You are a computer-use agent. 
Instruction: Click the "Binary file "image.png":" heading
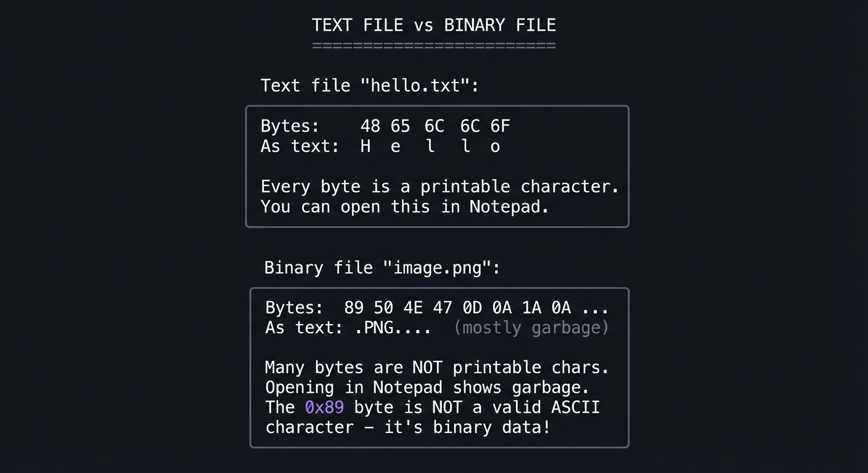tap(382, 268)
